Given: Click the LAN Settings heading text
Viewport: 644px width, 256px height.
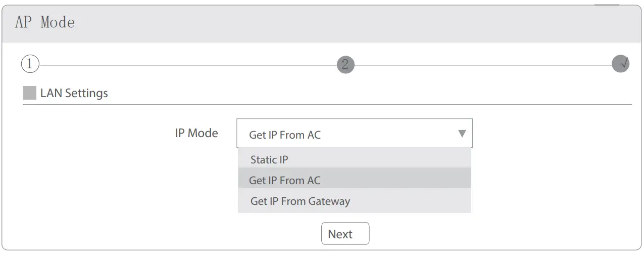Looking at the screenshot, I should pyautogui.click(x=74, y=94).
